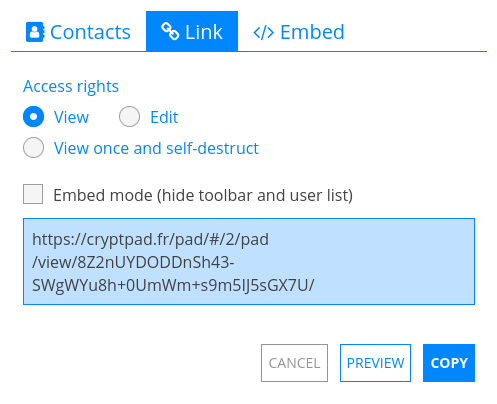Enable the View once and self-destruct radio
Screen dimensions: 497x404
pos(33,147)
